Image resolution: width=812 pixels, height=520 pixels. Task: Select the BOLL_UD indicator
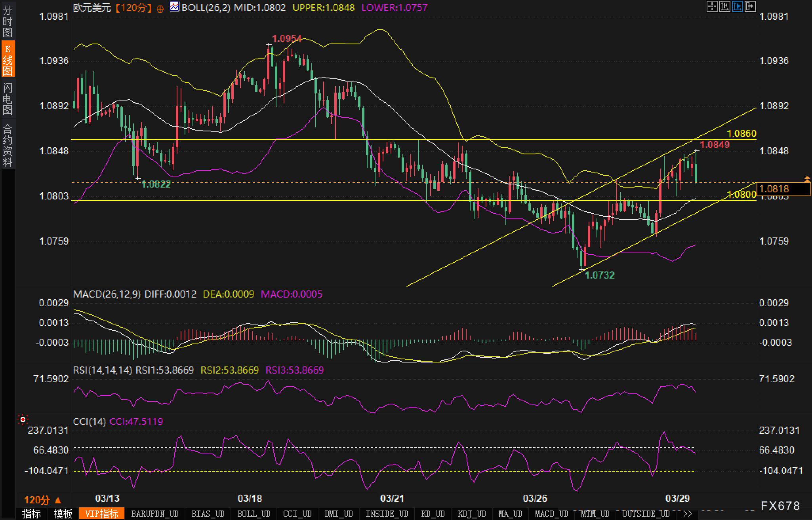[254, 514]
